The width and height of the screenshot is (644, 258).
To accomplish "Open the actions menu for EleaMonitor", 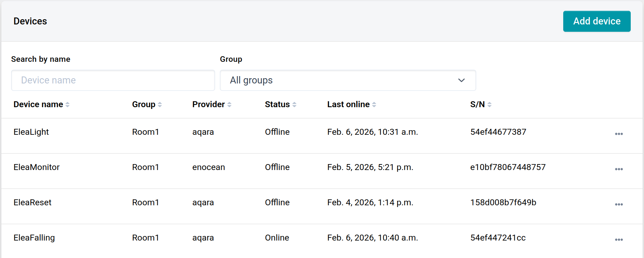I will [x=618, y=169].
